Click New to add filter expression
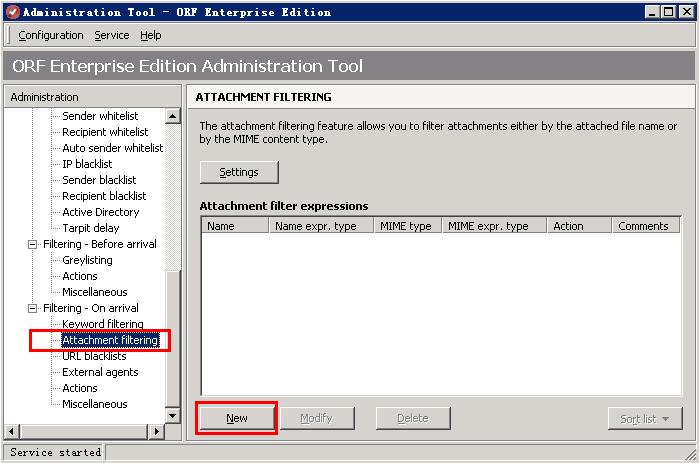 (x=237, y=418)
